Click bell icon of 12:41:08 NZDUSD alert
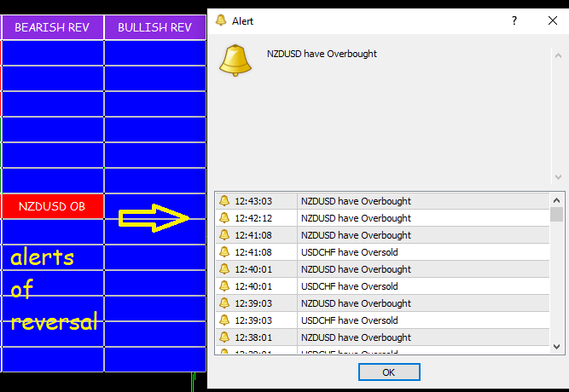Image resolution: width=569 pixels, height=392 pixels. [x=224, y=234]
